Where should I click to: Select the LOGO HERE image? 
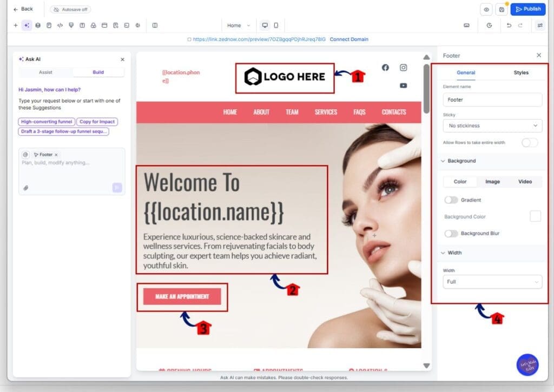(x=285, y=77)
